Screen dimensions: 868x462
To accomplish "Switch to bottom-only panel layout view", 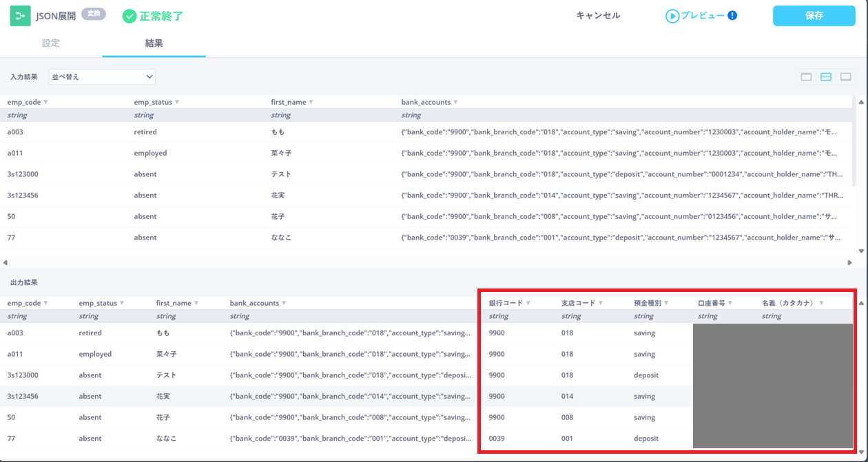I will tap(845, 77).
